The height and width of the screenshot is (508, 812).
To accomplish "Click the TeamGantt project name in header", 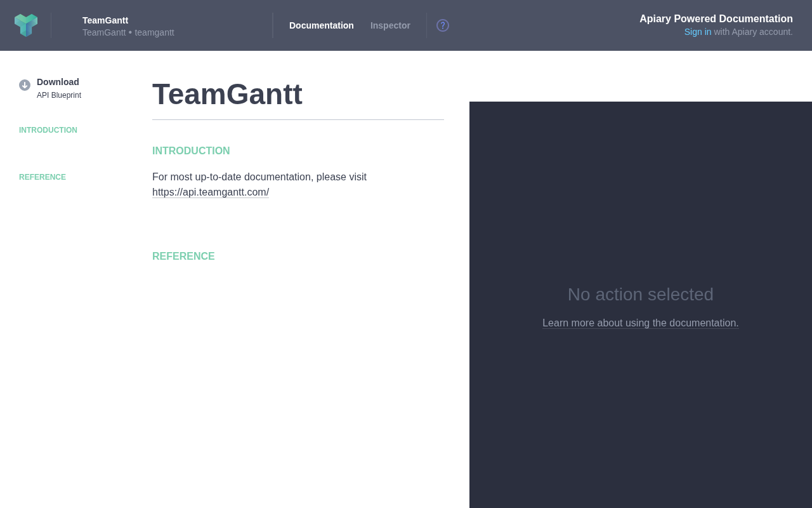I will pos(105,20).
